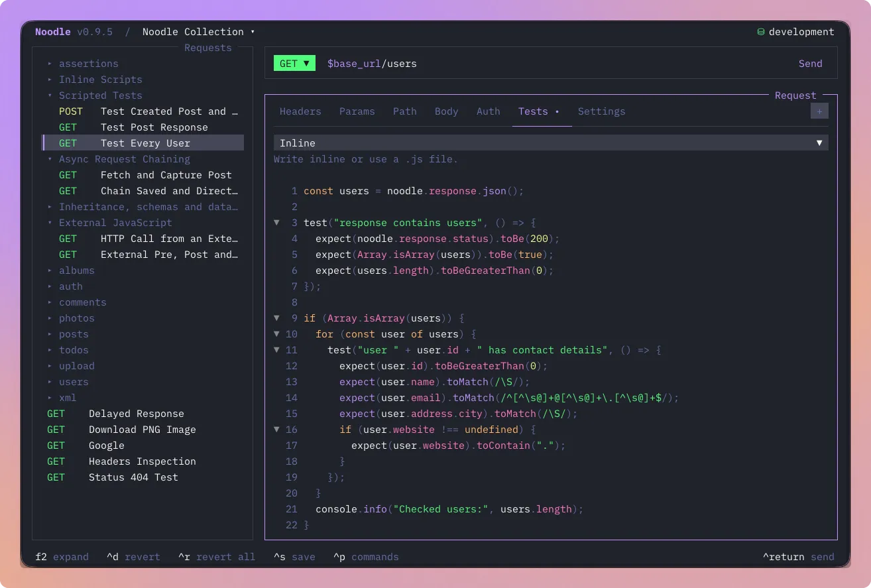
Task: Open the Download PNG Image request
Action: [x=144, y=430]
